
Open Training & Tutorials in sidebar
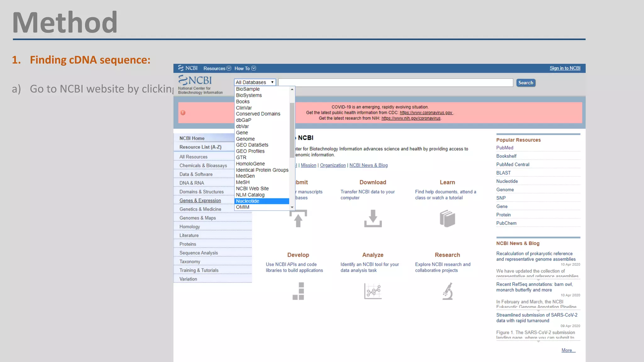coord(213,270)
